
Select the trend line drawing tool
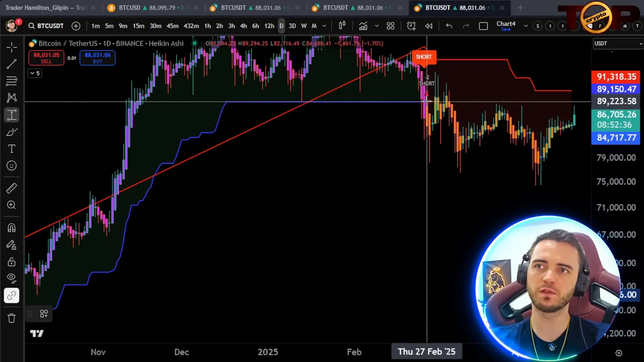(12, 64)
